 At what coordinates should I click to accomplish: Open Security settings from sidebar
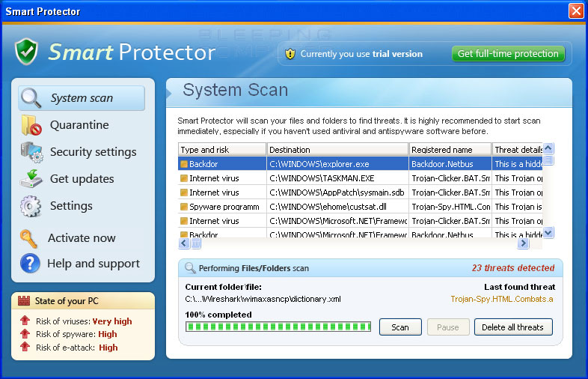coord(93,152)
